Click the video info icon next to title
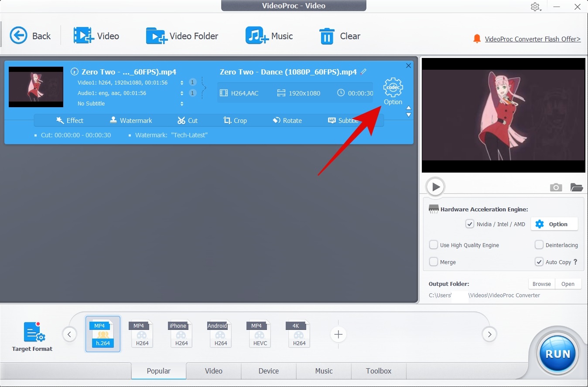Viewport: 588px width, 387px height. [74, 72]
